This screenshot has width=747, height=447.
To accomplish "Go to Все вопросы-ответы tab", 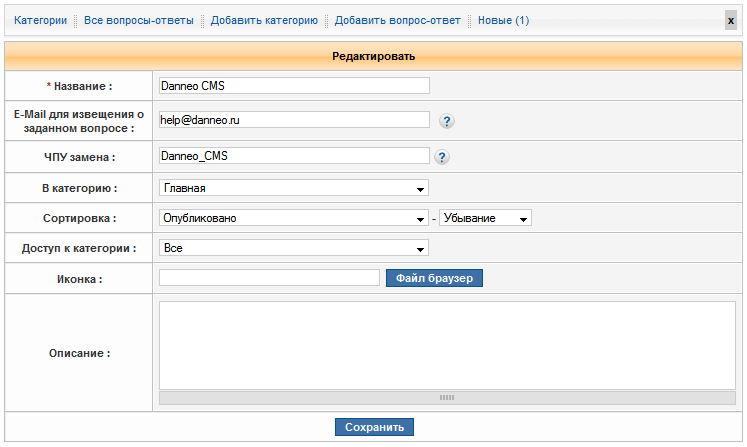I will (139, 20).
